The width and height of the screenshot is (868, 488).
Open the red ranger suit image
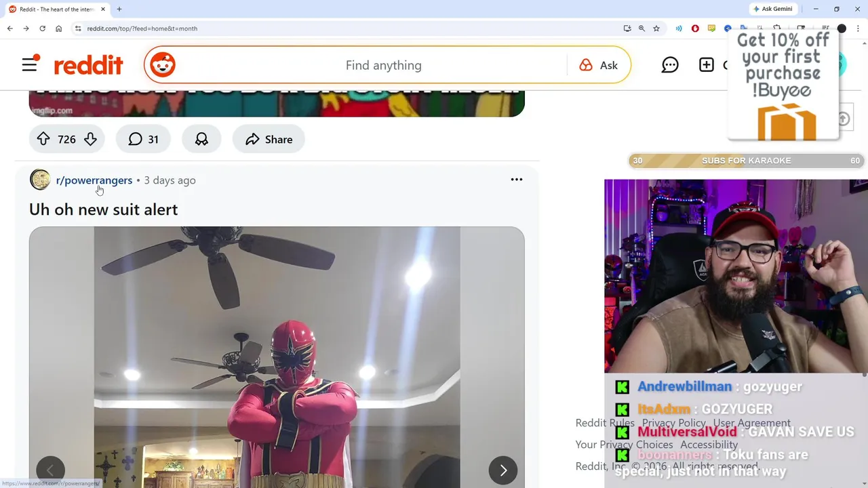coord(277,357)
